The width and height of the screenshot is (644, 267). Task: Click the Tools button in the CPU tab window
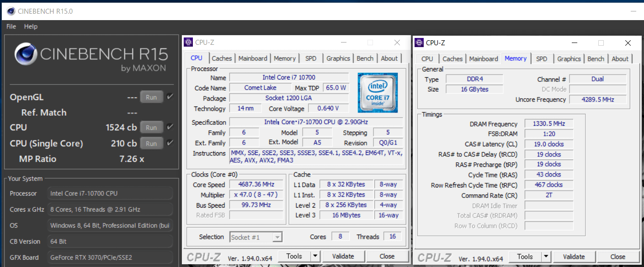tap(294, 256)
